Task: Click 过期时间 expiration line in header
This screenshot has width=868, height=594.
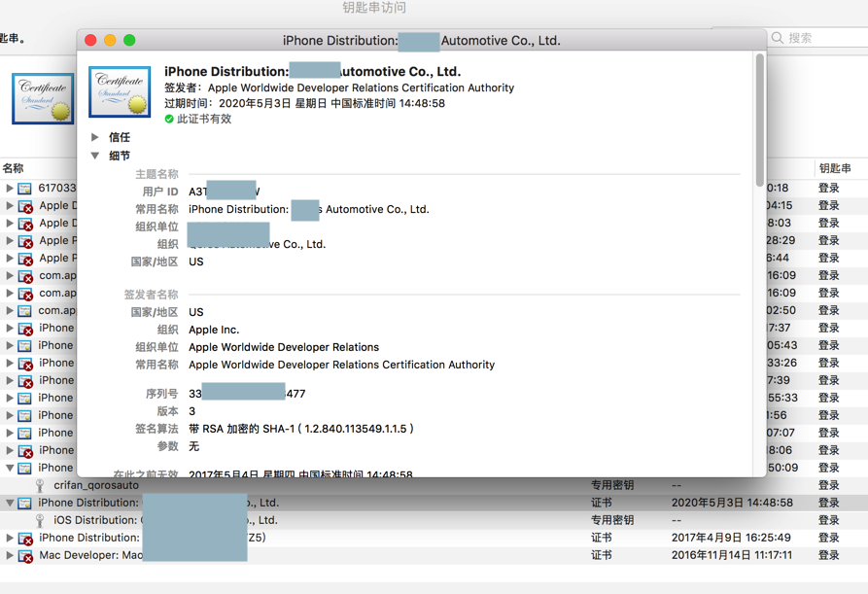Action: [304, 103]
